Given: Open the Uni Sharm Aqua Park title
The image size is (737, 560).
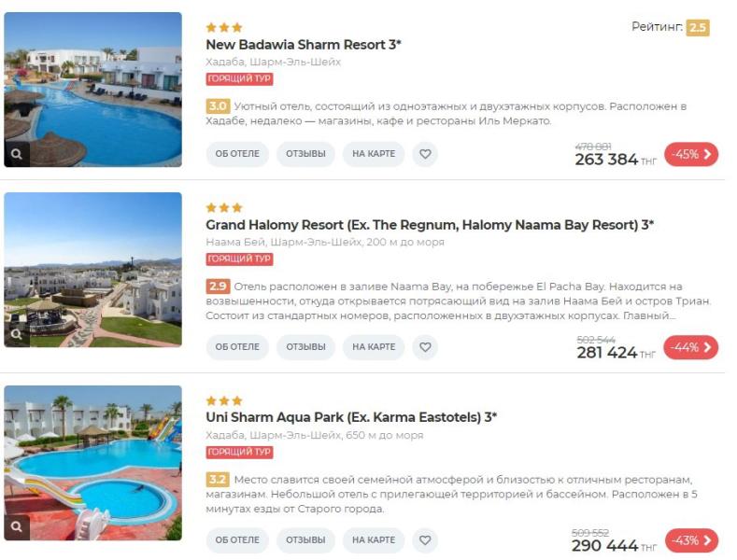Looking at the screenshot, I should tap(350, 417).
